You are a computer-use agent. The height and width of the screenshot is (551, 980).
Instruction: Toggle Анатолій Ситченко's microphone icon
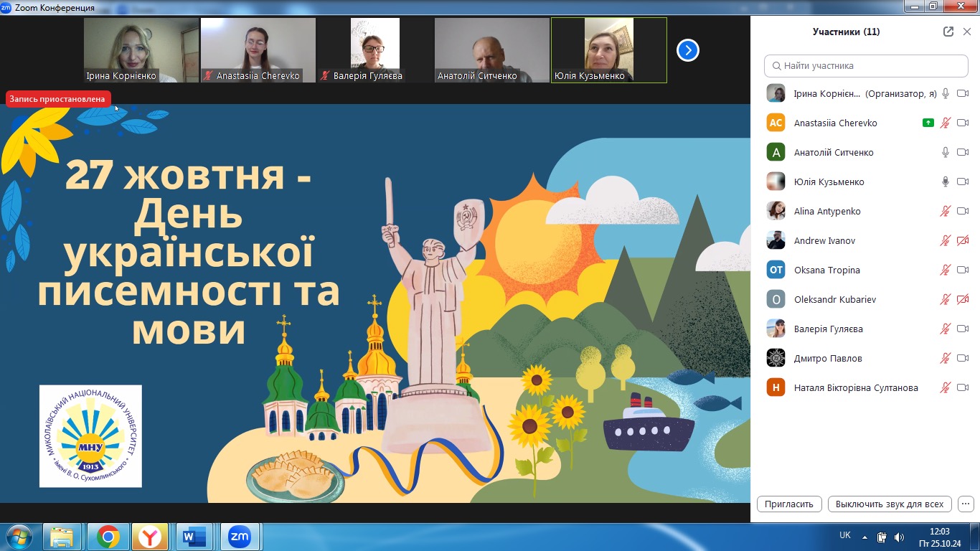click(946, 152)
